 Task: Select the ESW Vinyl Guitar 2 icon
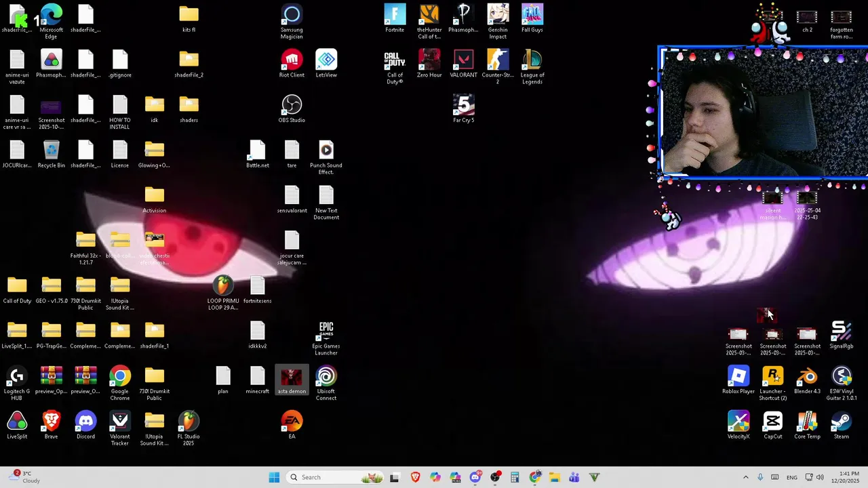842,383
